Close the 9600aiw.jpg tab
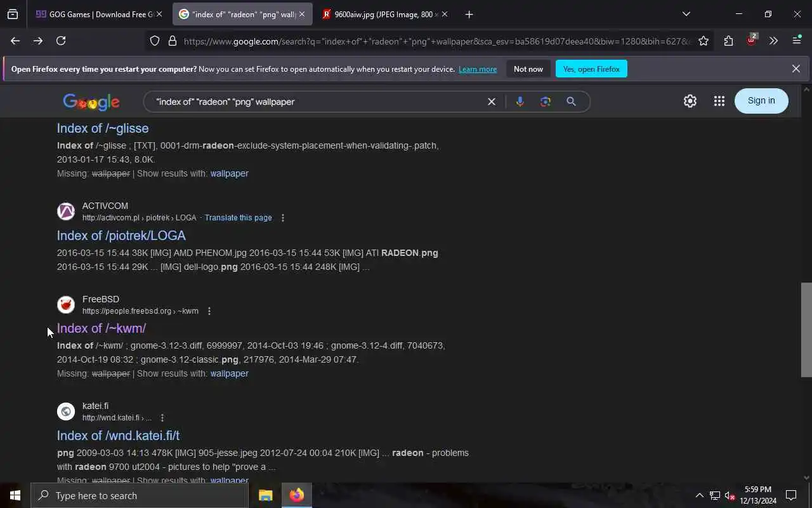This screenshot has height=508, width=812. pyautogui.click(x=444, y=14)
